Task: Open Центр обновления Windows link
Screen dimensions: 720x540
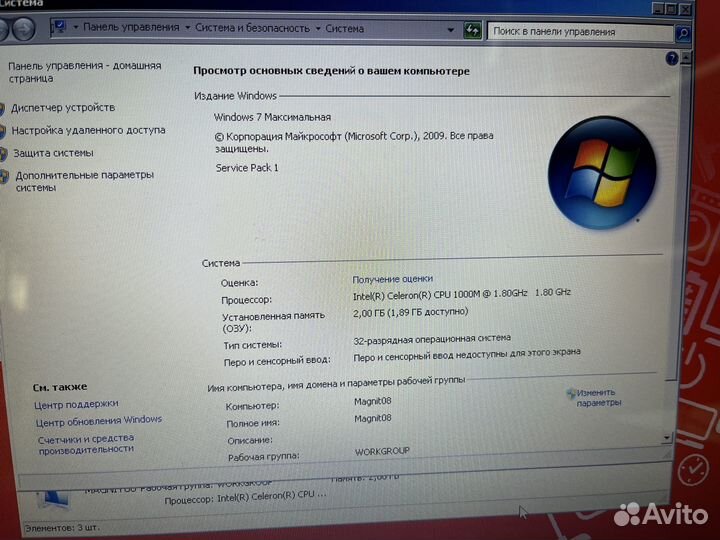Action: tap(99, 421)
